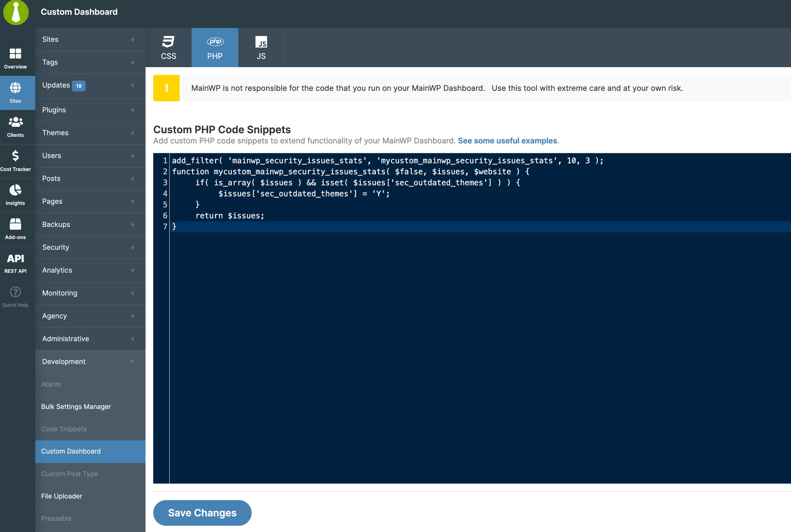Open the Insights section
Viewport: 791px width, 532px height.
(15, 195)
